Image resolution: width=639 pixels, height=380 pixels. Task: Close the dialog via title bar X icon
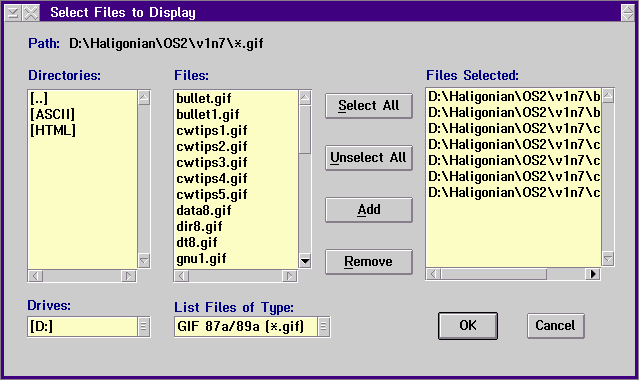point(31,13)
